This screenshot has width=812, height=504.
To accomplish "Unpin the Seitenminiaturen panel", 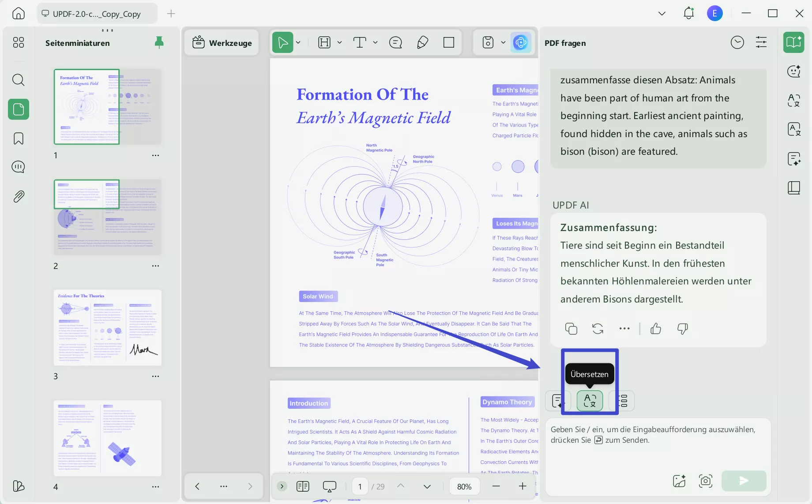I will (159, 42).
